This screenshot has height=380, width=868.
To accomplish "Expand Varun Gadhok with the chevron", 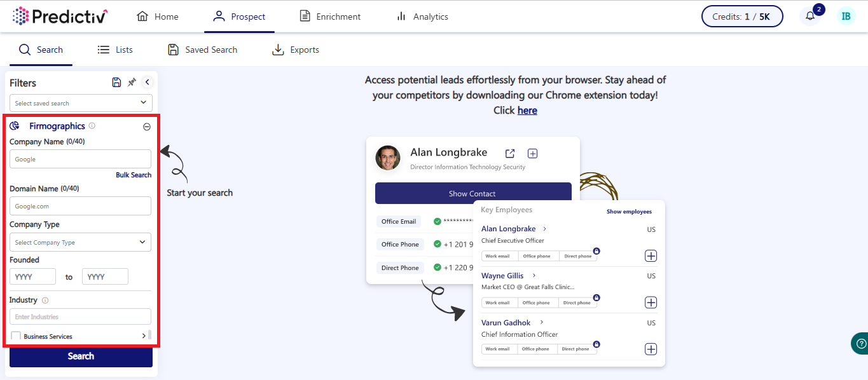I will [542, 323].
